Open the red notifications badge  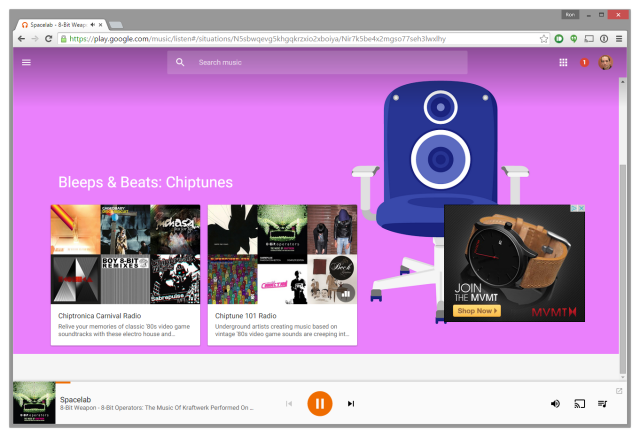click(584, 62)
